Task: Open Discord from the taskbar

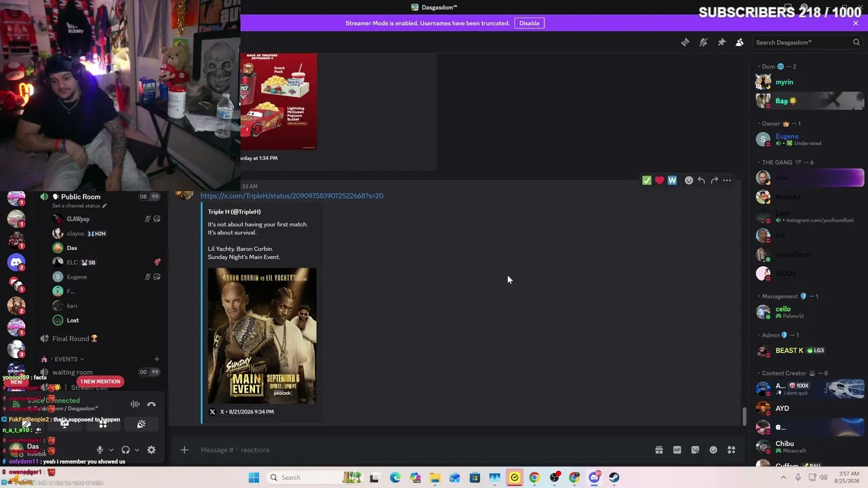Action: click(x=594, y=478)
